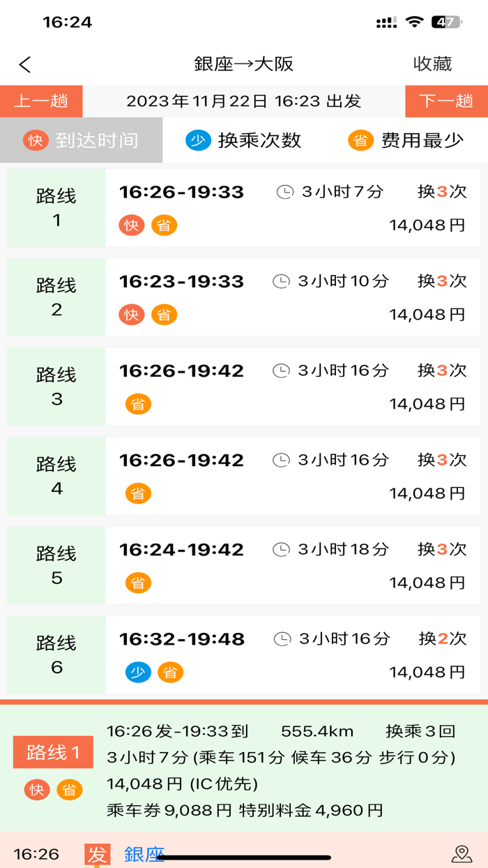
Task: Select the 到达时间 sort option
Action: pos(80,140)
